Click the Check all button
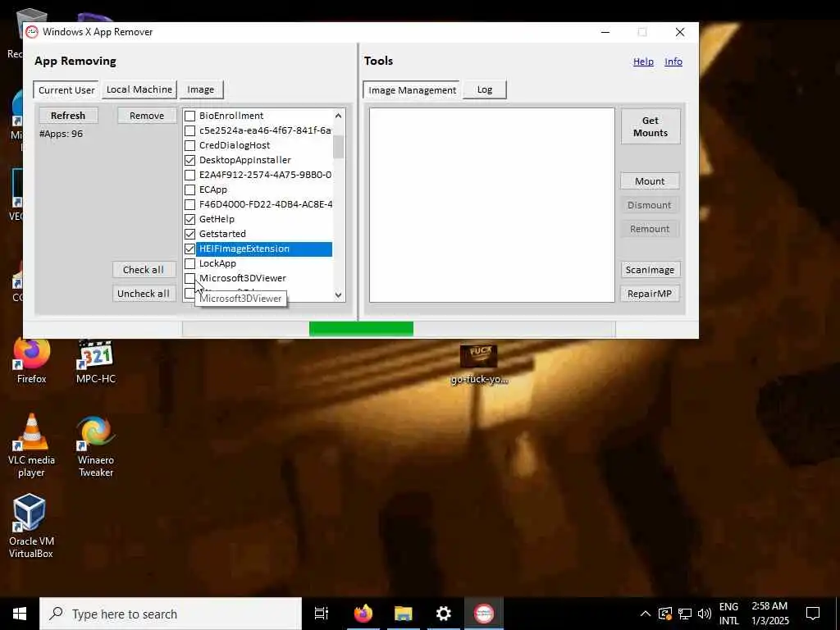 (144, 269)
